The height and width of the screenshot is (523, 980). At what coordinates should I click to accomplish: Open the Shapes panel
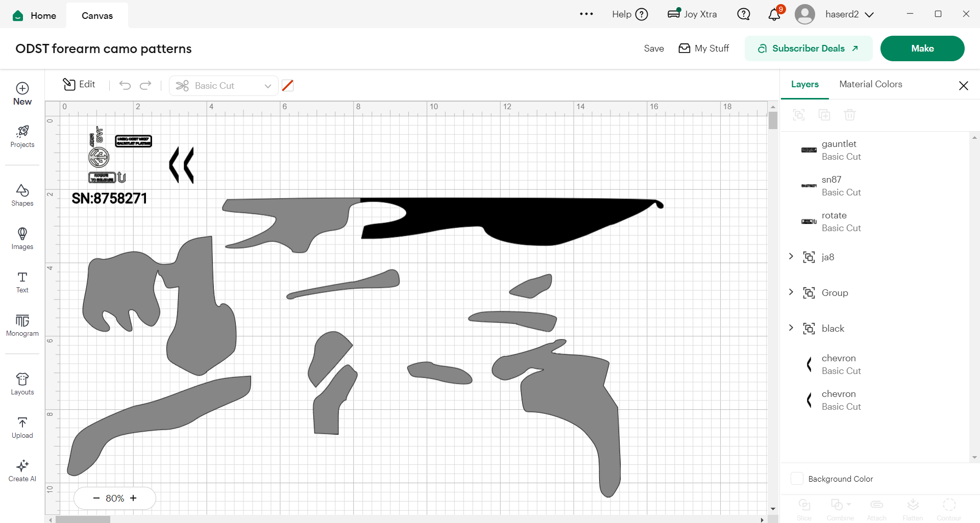coord(22,195)
